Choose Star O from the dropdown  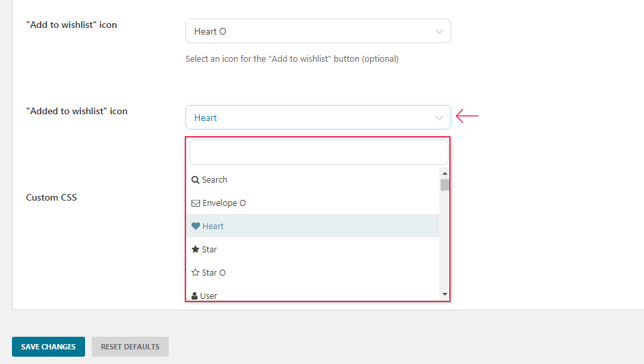[x=214, y=273]
